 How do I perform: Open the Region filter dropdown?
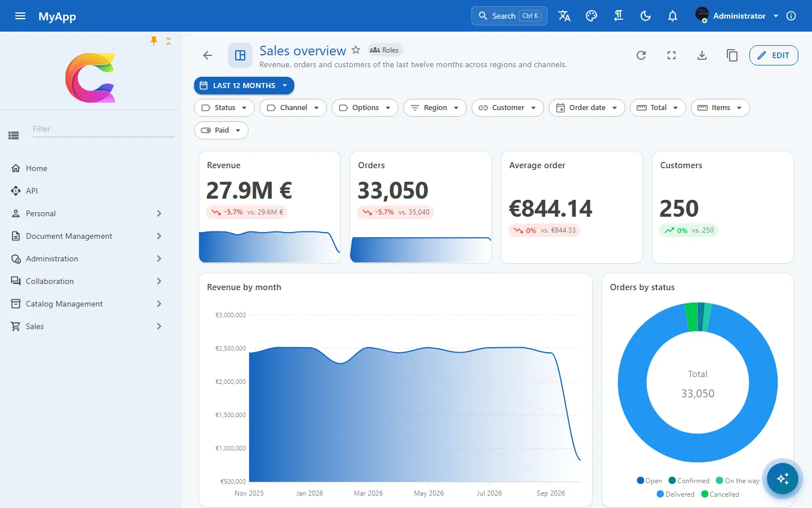click(435, 108)
